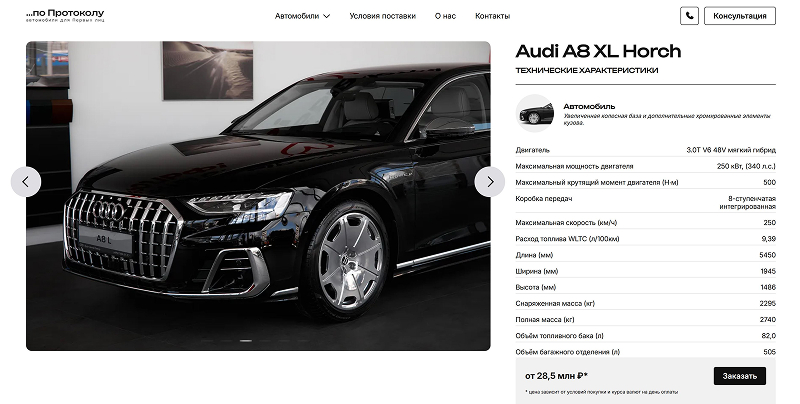Advance to the next car photo
This screenshot has height=404, width=800.
pos(490,182)
